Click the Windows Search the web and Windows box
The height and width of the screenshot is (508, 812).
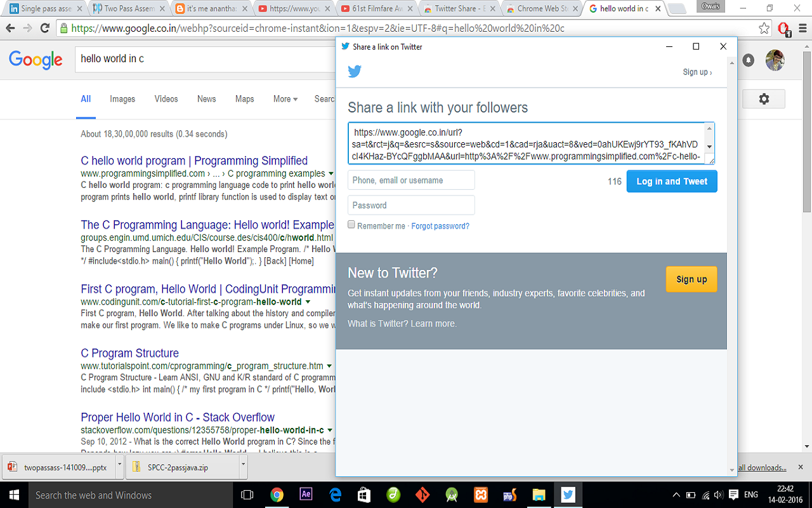(x=130, y=495)
